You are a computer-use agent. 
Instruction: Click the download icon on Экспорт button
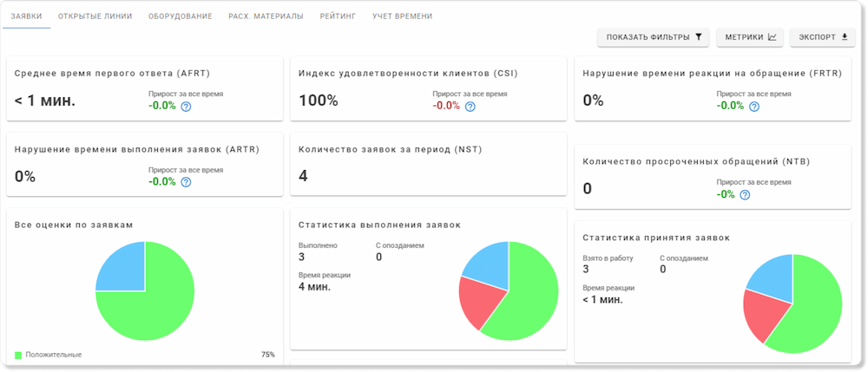tap(845, 37)
